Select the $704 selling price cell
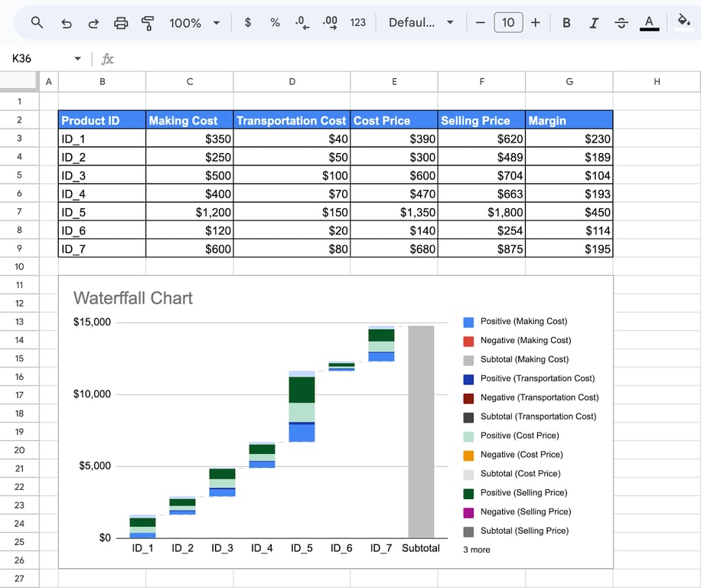The width and height of the screenshot is (701, 588). coord(481,175)
